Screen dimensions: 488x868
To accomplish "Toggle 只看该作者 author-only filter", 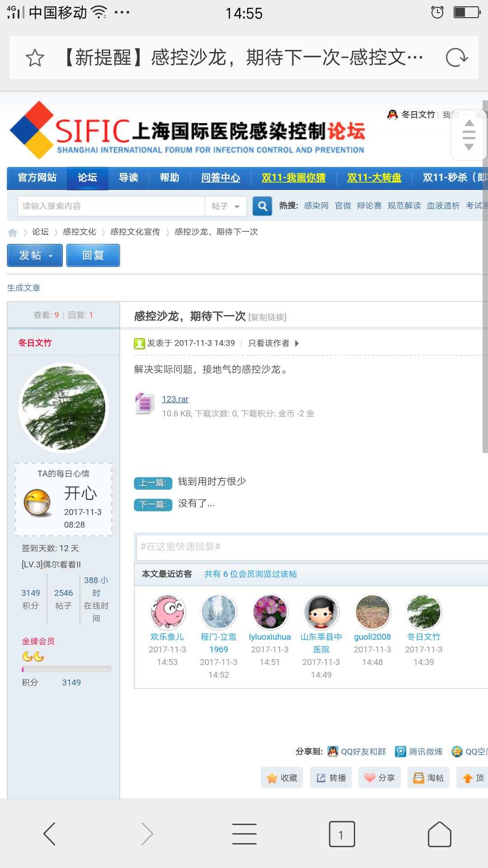I will pos(269,343).
